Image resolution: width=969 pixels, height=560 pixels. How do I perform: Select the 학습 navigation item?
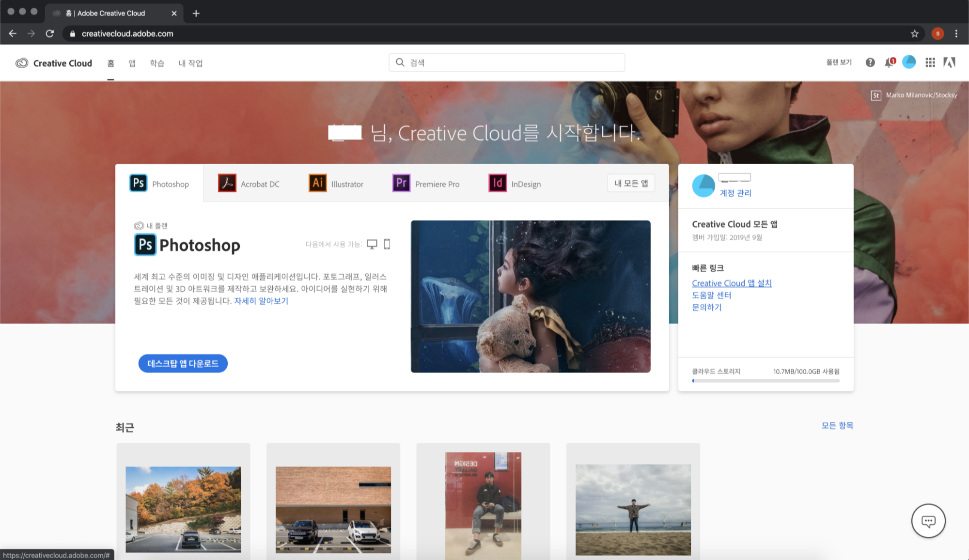point(157,63)
